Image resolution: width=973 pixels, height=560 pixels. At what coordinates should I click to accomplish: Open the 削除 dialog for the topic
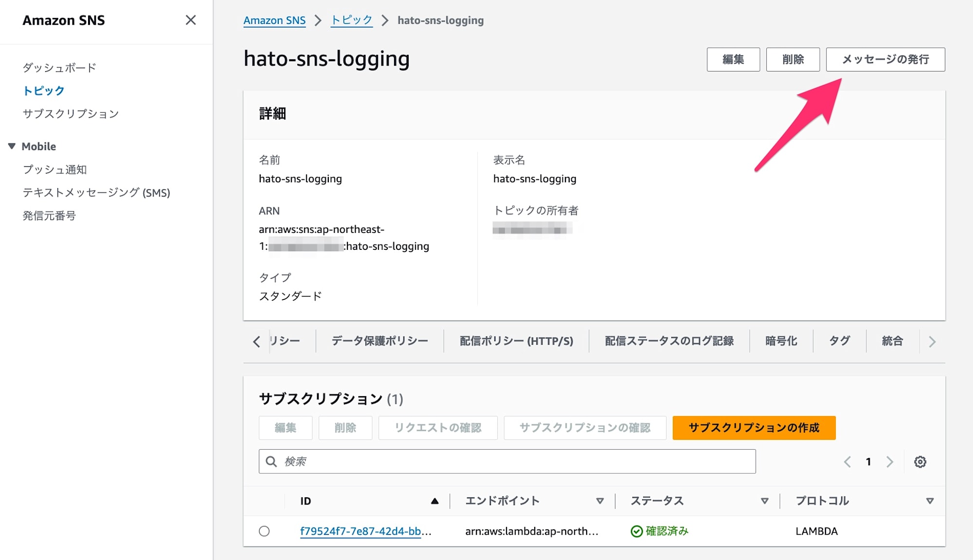coord(792,59)
